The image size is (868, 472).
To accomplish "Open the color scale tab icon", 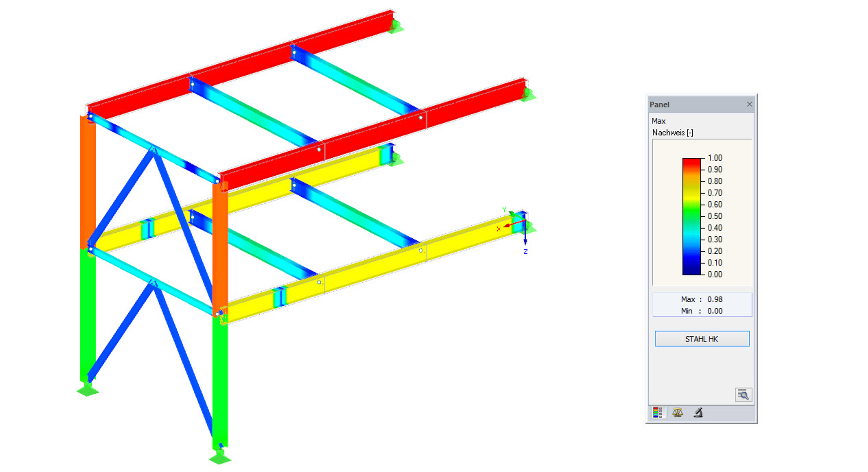I will coord(657,412).
